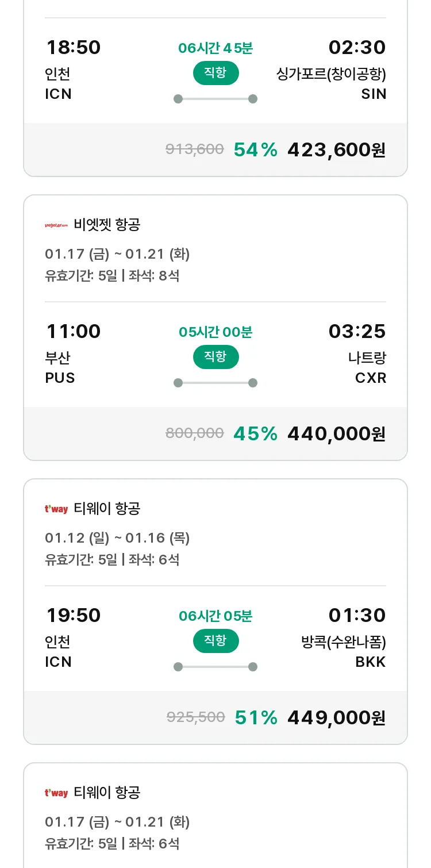
Task: Select the 440,000원 Nha Trang fare
Action: [x=336, y=434]
